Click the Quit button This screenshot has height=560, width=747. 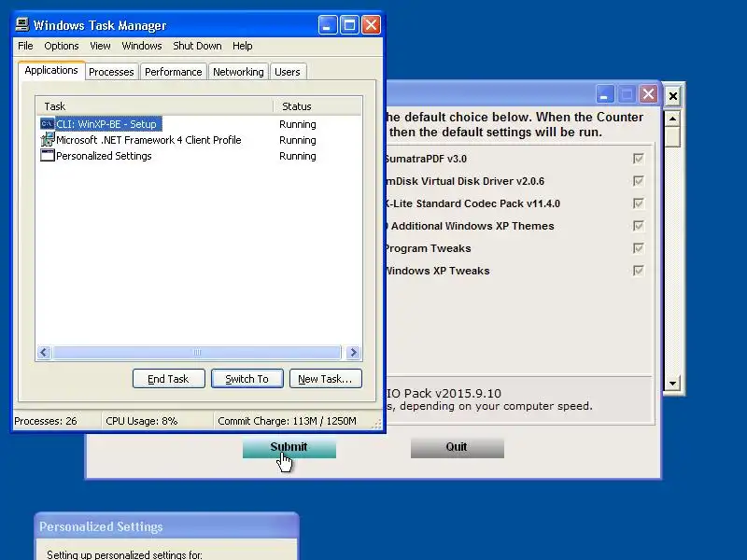[x=457, y=447]
